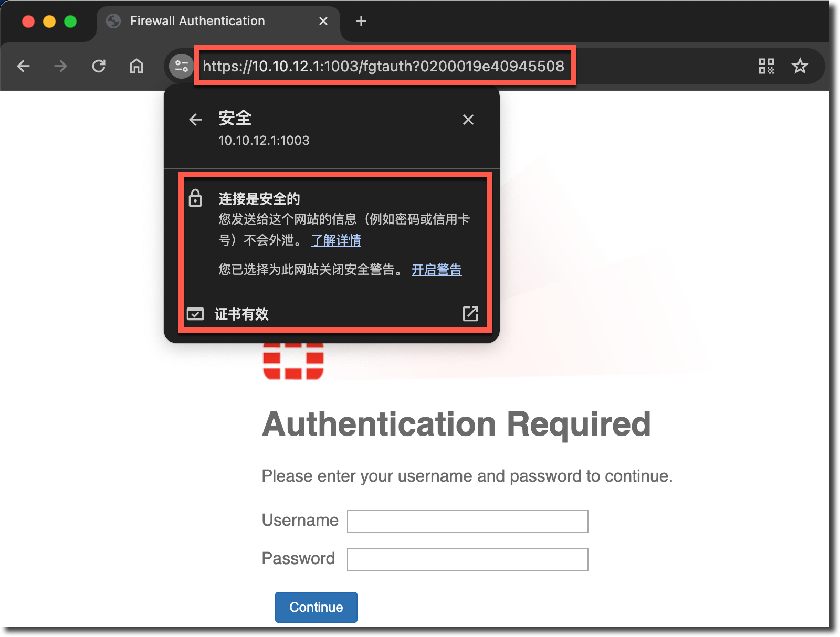Close the Firewall Authentication tab

tap(323, 21)
